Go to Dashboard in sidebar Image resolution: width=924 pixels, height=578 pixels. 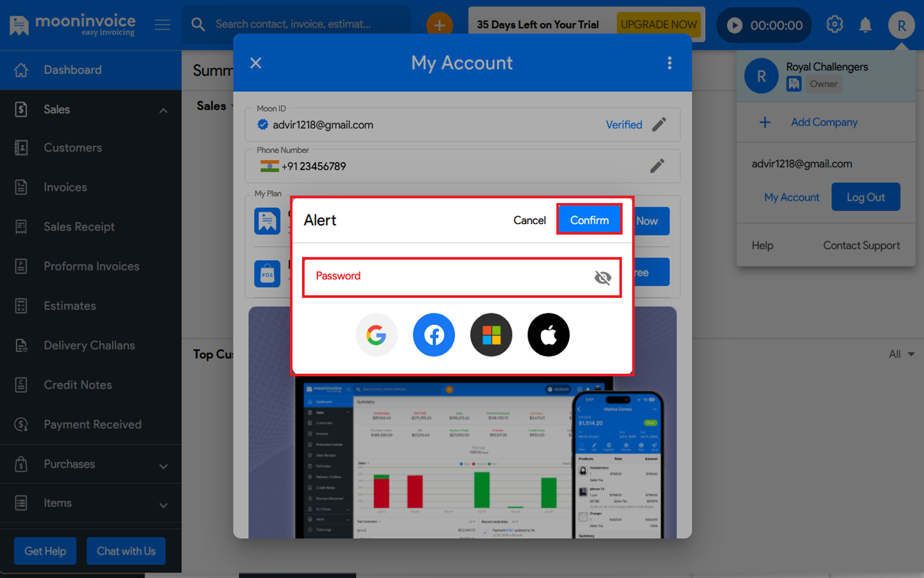[x=73, y=70]
